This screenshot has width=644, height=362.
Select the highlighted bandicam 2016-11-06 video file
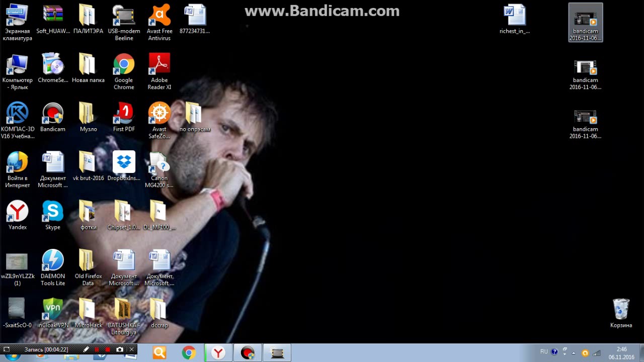point(585,23)
